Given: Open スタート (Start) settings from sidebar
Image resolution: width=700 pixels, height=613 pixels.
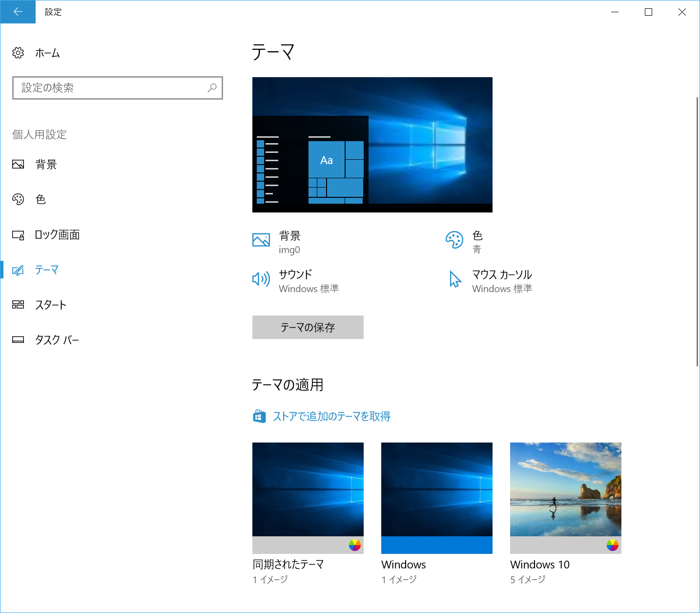Looking at the screenshot, I should 51,305.
